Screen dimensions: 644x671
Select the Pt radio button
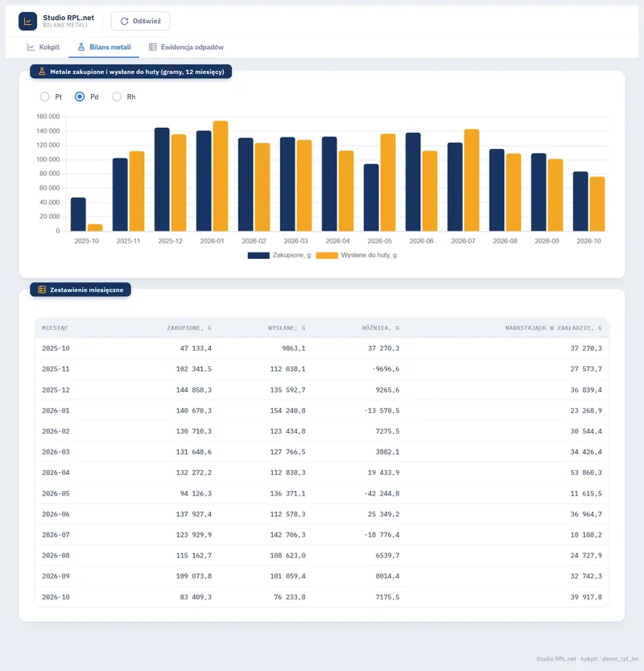(44, 97)
